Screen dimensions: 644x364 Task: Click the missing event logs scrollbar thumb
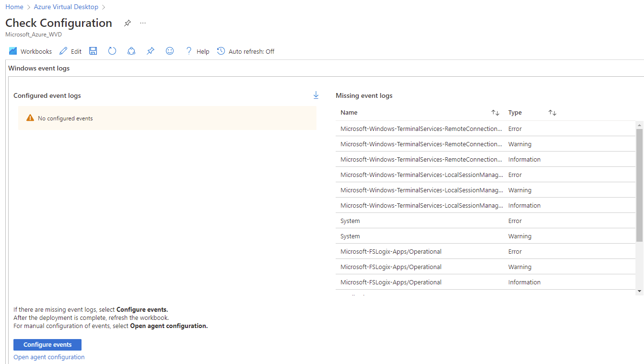(639, 185)
